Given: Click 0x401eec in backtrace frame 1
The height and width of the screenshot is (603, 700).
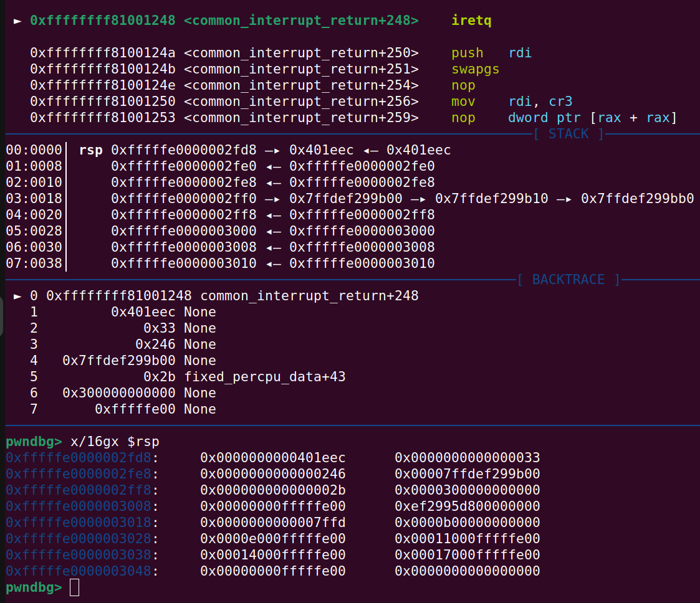Looking at the screenshot, I should (143, 312).
